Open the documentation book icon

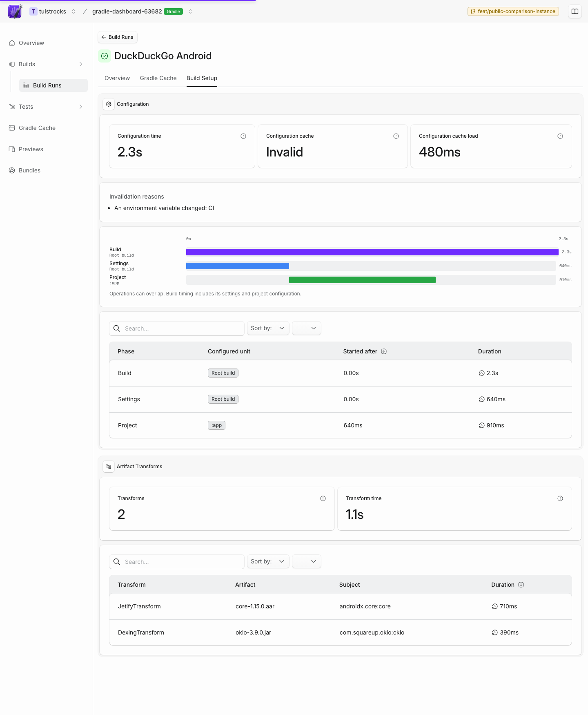coord(575,11)
